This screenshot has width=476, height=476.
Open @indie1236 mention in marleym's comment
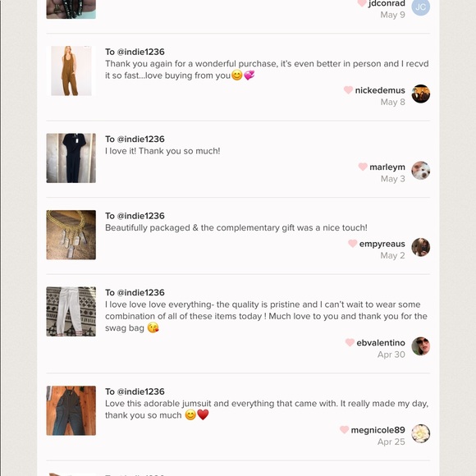pyautogui.click(x=141, y=139)
